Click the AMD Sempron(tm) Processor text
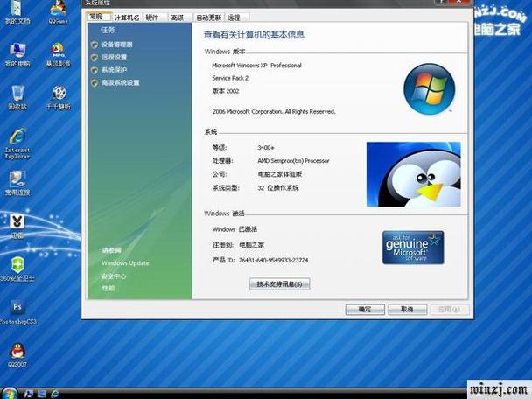This screenshot has height=399, width=532. tap(293, 161)
